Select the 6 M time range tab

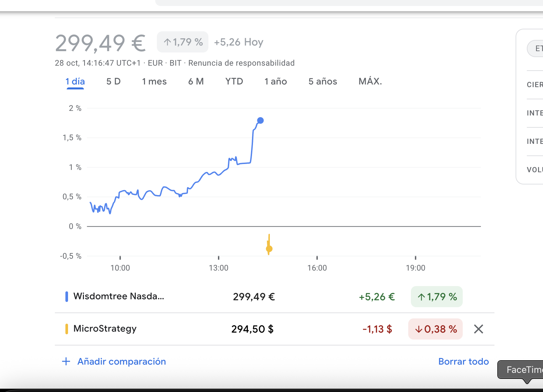(196, 82)
